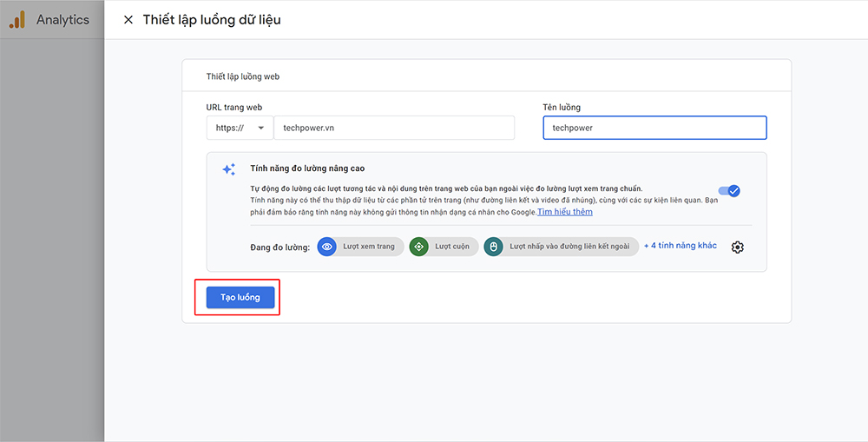Show the + 4 tính năng khác list
Image resolution: width=868 pixels, height=442 pixels.
coord(680,246)
